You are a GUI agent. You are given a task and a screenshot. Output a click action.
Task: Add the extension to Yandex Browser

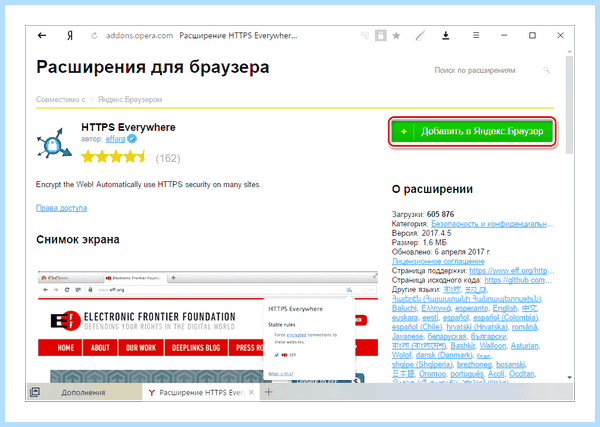(x=472, y=131)
